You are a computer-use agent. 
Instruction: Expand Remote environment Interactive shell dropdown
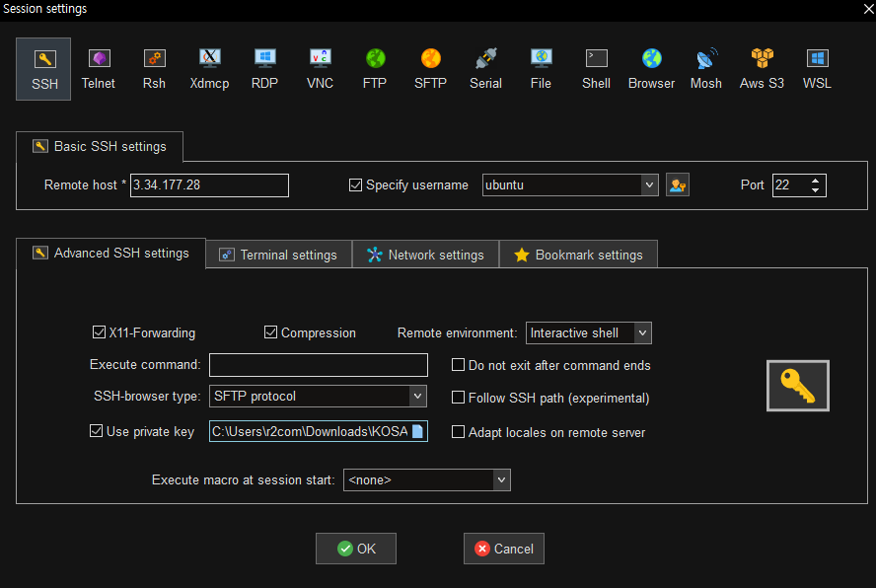tap(642, 333)
